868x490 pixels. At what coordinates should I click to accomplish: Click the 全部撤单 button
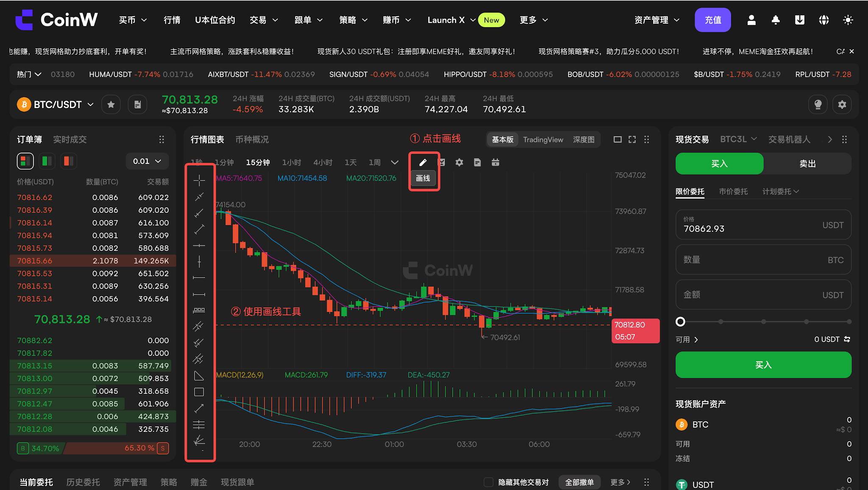click(579, 482)
